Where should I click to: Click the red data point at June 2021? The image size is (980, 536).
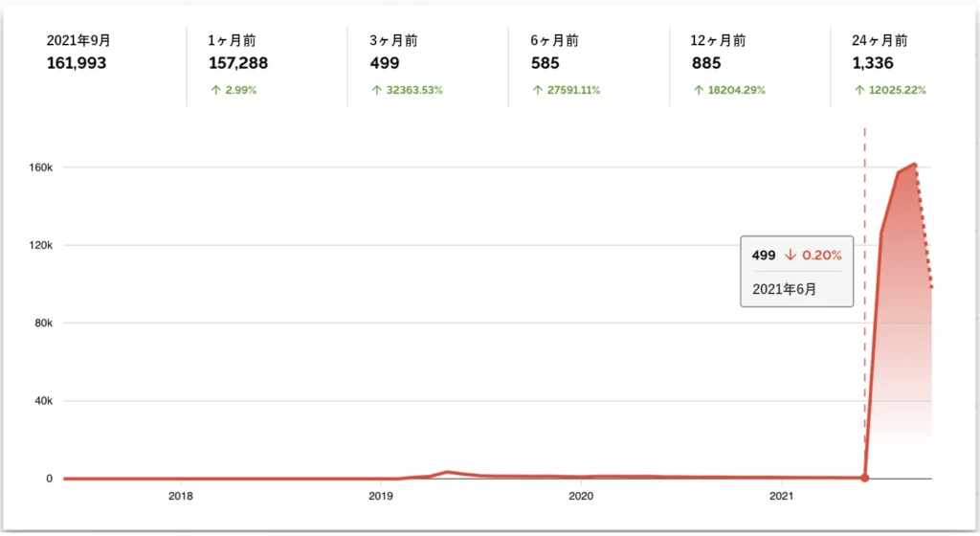865,478
